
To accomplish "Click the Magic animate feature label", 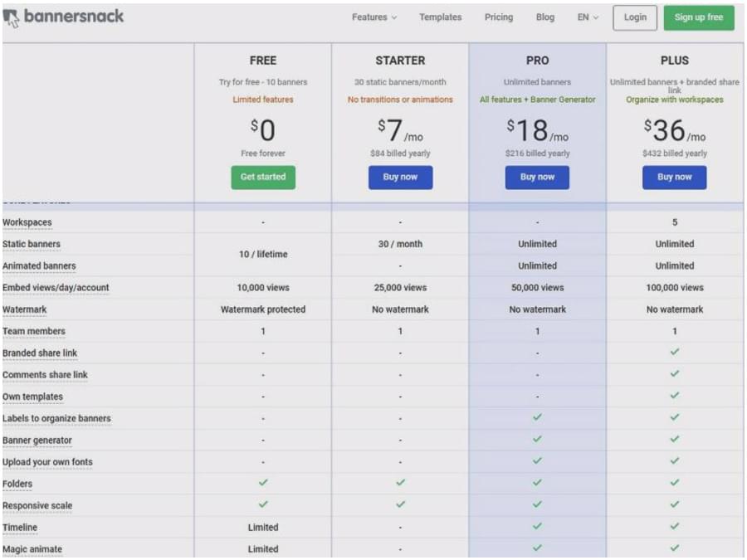I will tap(32, 549).
